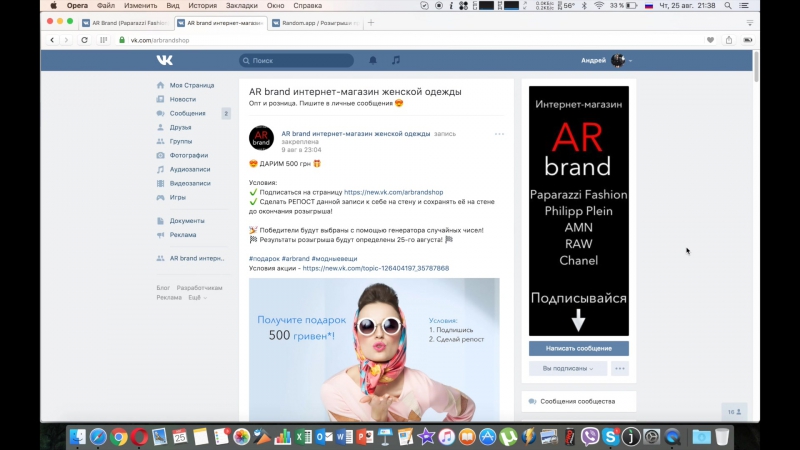Click the battery saver icon in Opera toolbar

(x=748, y=40)
